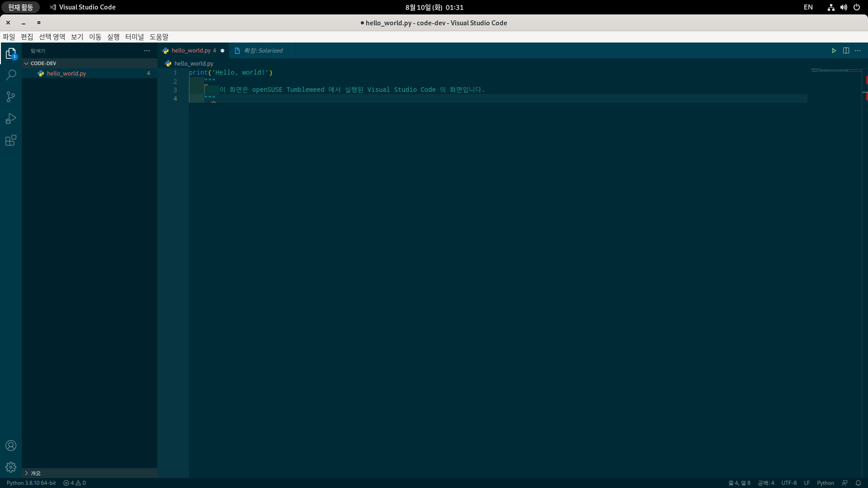
Task: Click the Python file icon in breadcrumb
Action: tap(168, 64)
